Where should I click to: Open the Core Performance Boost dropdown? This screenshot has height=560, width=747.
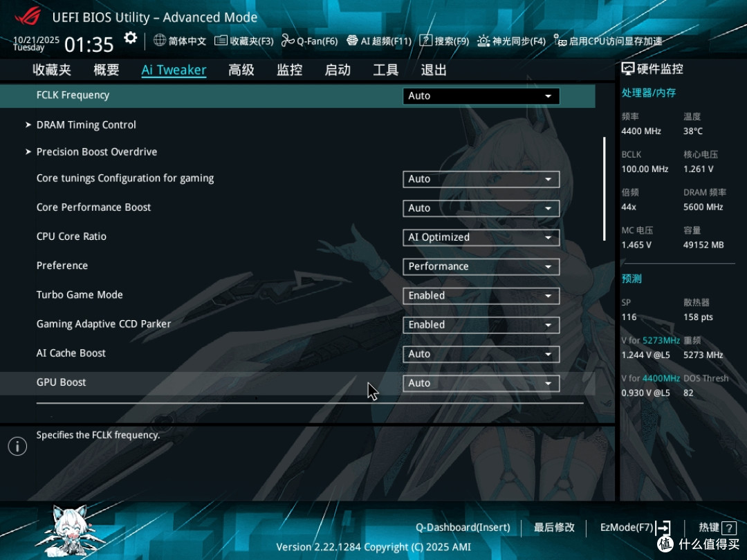click(481, 208)
